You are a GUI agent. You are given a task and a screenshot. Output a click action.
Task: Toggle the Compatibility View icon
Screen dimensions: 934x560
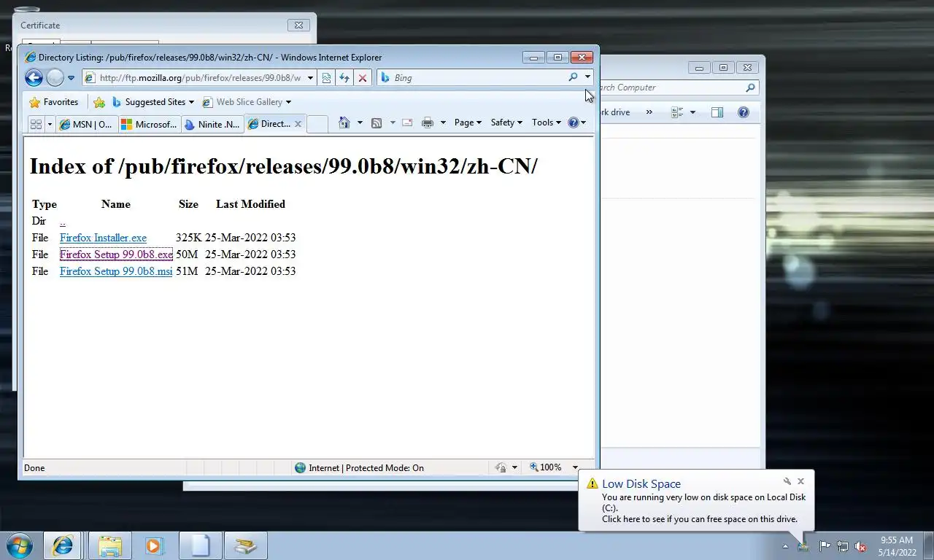[326, 78]
